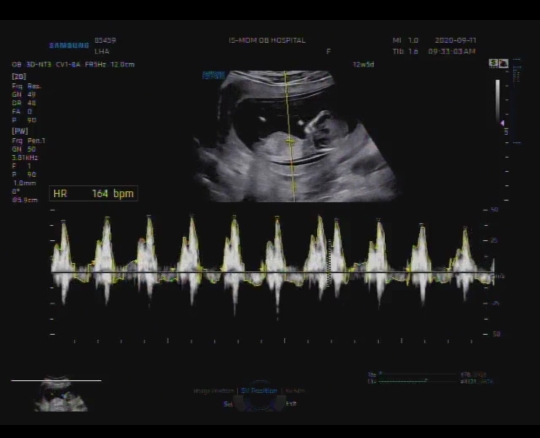Click the 12.0cm depth readout
This screenshot has width=540, height=438.
coord(122,64)
